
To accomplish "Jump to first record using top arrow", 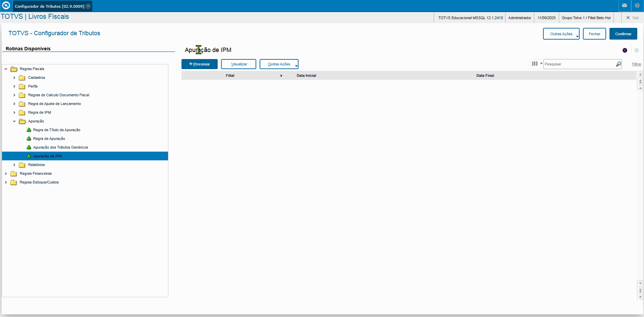I will click(640, 75).
